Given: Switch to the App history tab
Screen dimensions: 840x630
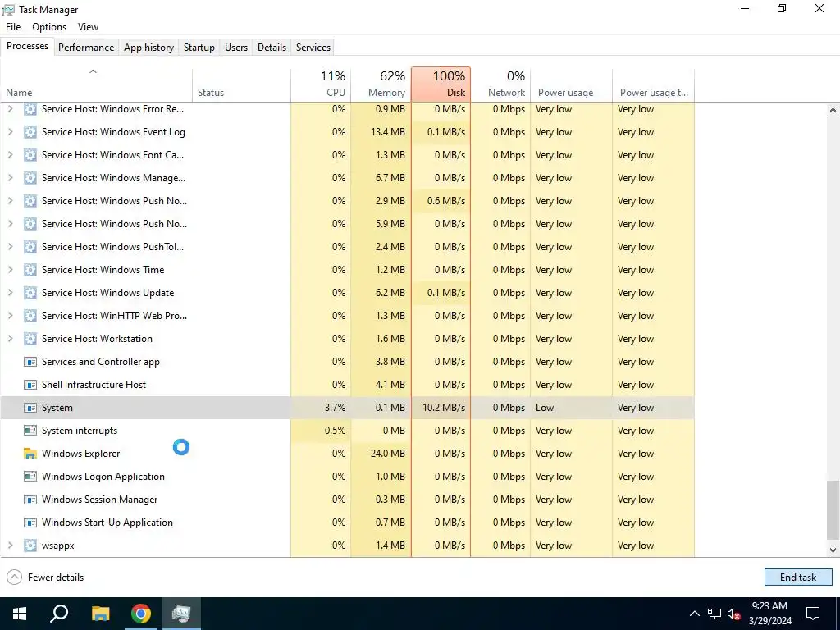Looking at the screenshot, I should (x=149, y=47).
